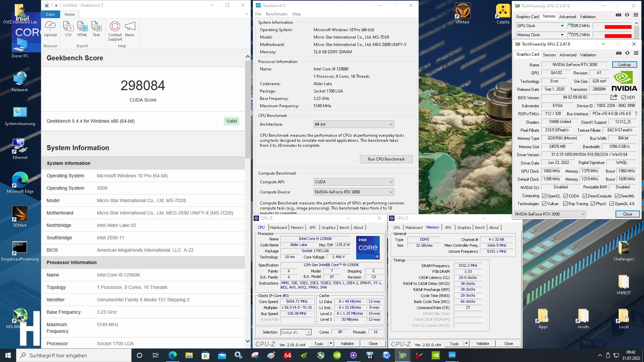Screen dimensions: 644x362
Task: Click the Lookup button in GPU-Z
Action: point(625,65)
